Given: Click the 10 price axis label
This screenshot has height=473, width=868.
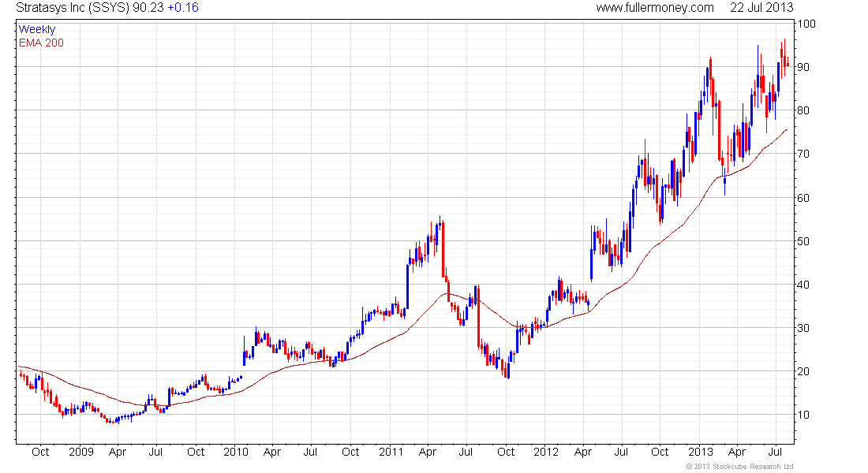Looking at the screenshot, I should coord(803,415).
